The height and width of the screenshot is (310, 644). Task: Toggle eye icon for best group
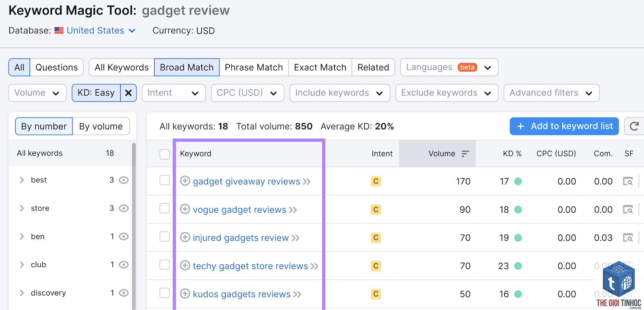(x=124, y=180)
